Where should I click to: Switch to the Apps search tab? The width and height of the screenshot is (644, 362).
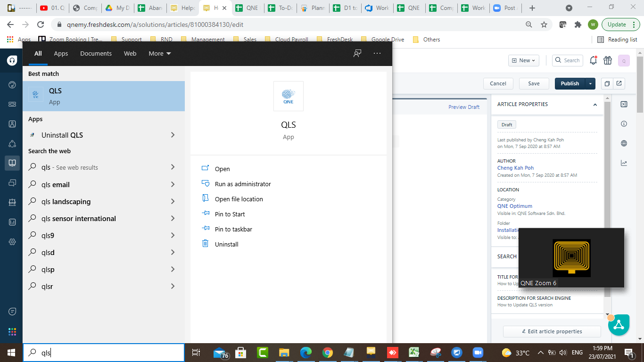[x=61, y=53]
